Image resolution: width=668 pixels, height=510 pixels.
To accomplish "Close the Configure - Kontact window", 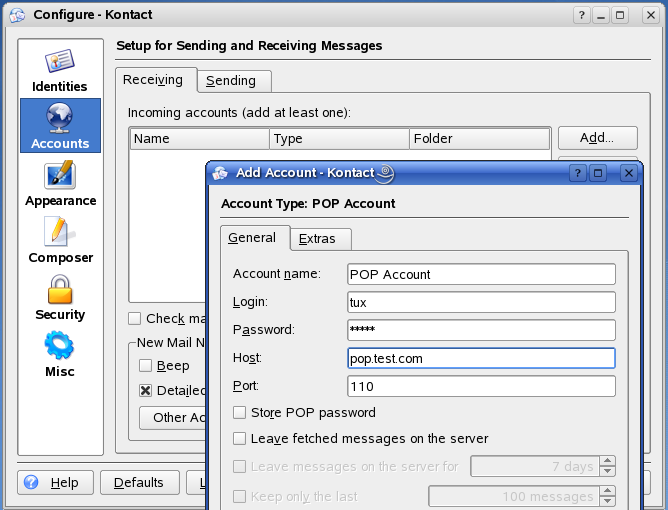I will tap(651, 15).
